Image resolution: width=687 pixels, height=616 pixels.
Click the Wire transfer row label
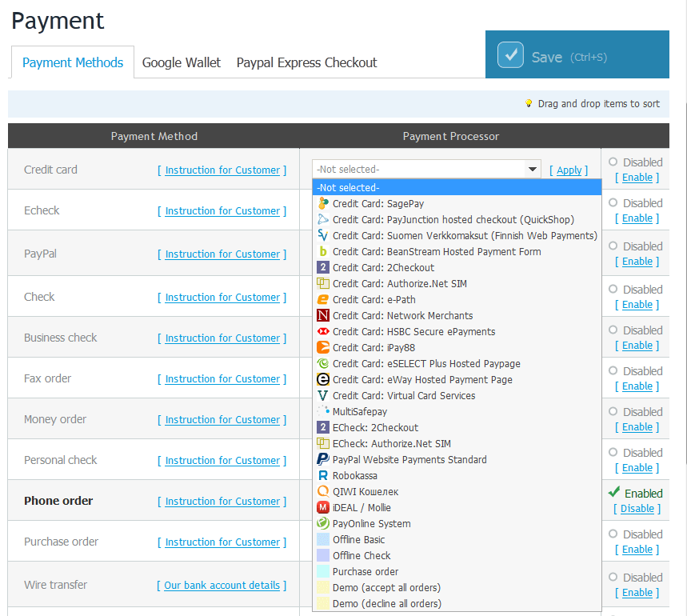click(56, 585)
